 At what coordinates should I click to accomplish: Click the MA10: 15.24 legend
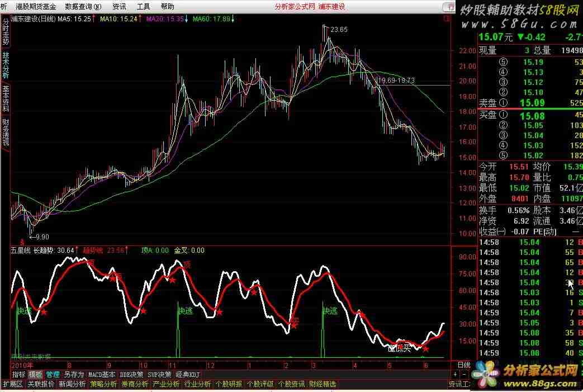119,18
